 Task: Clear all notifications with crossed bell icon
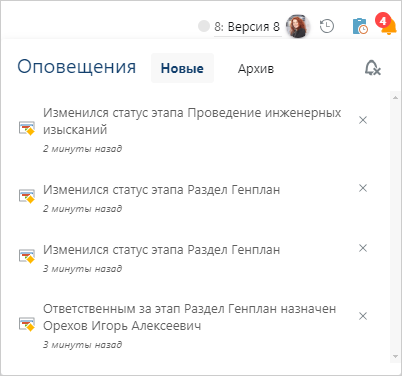[372, 68]
